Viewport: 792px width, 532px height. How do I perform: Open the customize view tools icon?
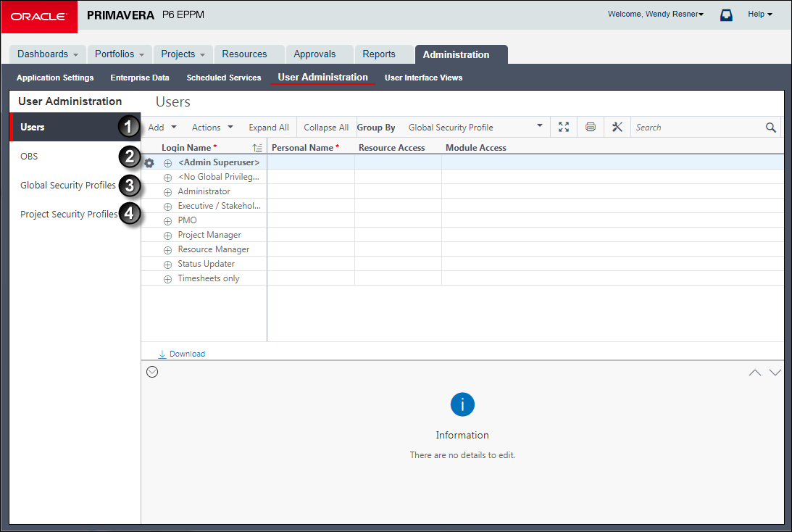[617, 127]
